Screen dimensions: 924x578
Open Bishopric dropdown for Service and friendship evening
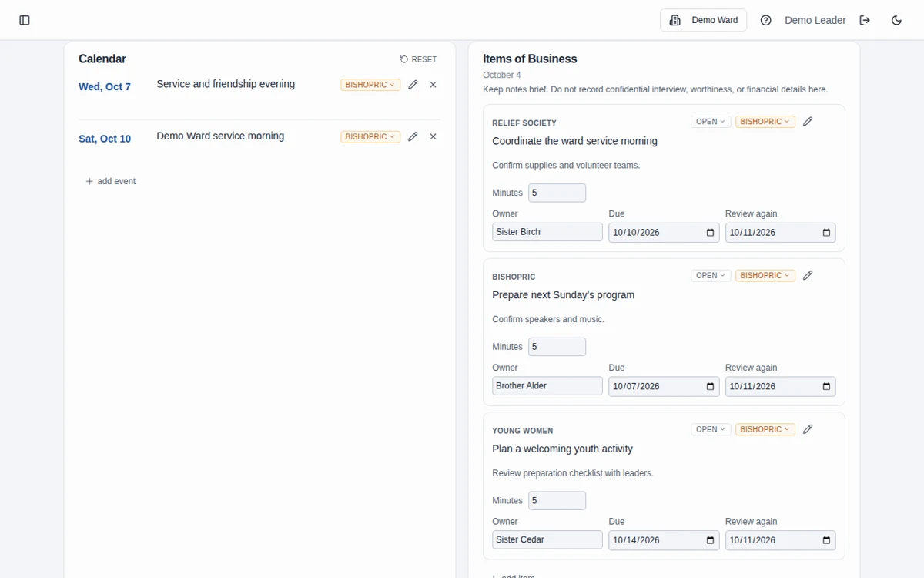(370, 85)
